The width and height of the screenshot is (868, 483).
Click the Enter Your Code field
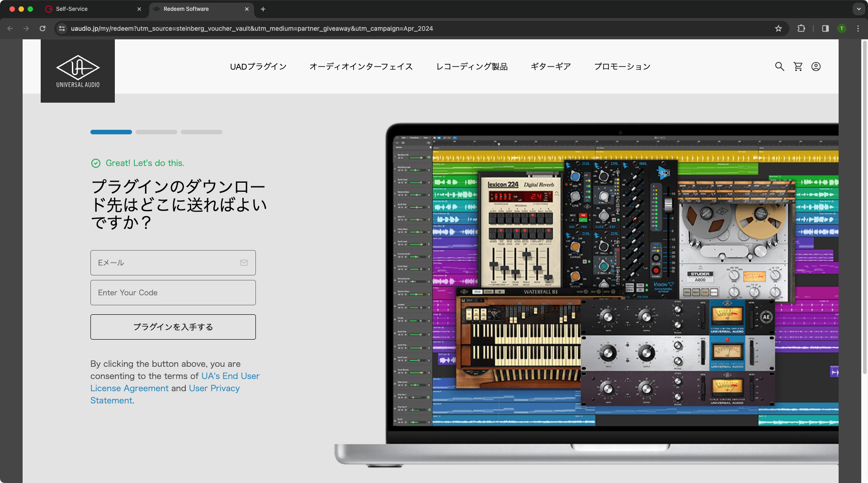(x=173, y=293)
